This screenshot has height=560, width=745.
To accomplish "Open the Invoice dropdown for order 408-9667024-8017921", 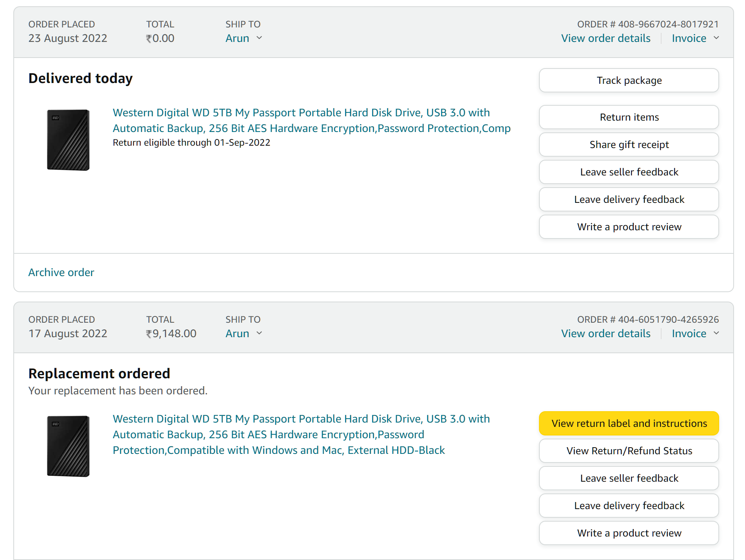I will [695, 38].
